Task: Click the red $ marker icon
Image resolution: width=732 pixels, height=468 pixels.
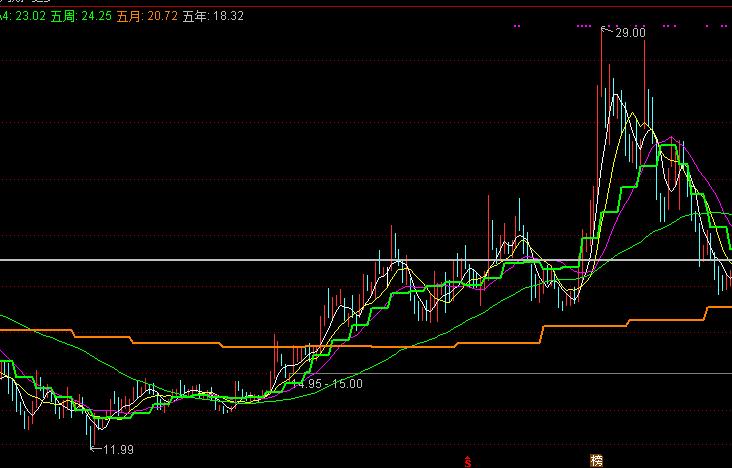Action: 468,461
